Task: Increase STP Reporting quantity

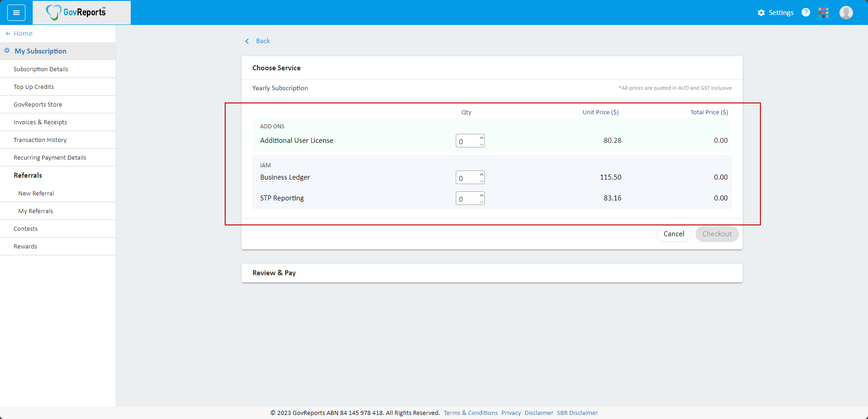Action: (x=482, y=195)
